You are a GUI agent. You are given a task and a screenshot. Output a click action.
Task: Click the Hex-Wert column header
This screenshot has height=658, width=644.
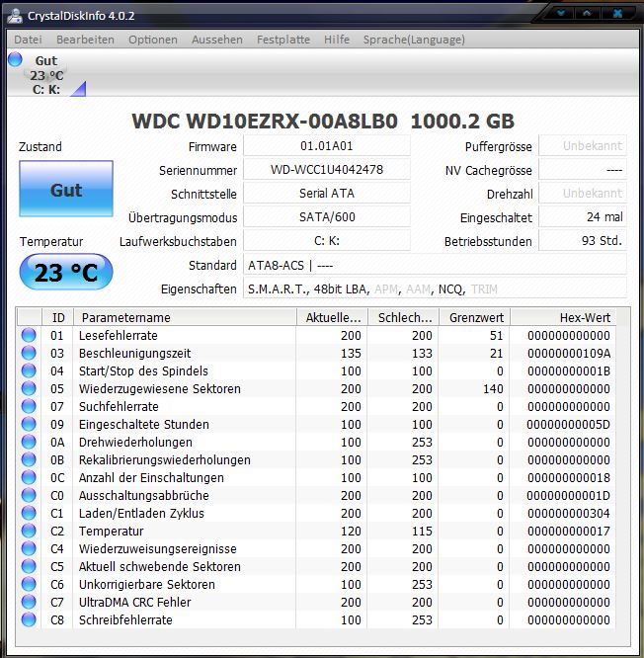(x=563, y=317)
